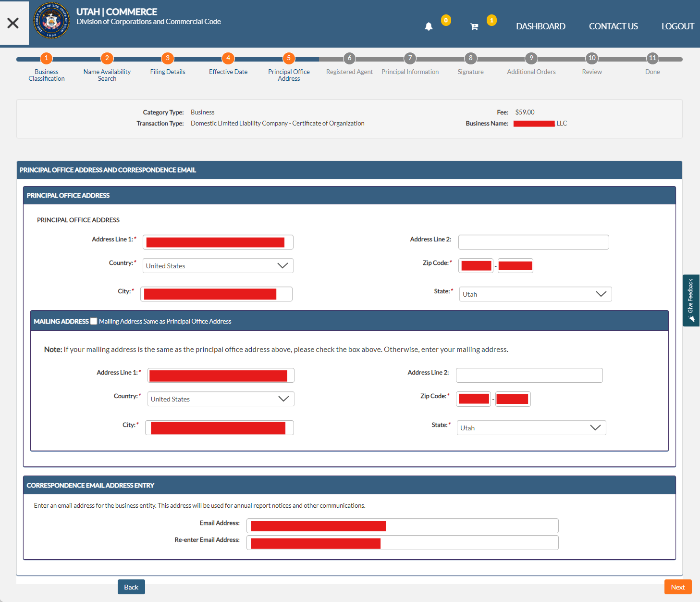Click principal office Zip Code extension box
This screenshot has width=700, height=602.
(516, 265)
